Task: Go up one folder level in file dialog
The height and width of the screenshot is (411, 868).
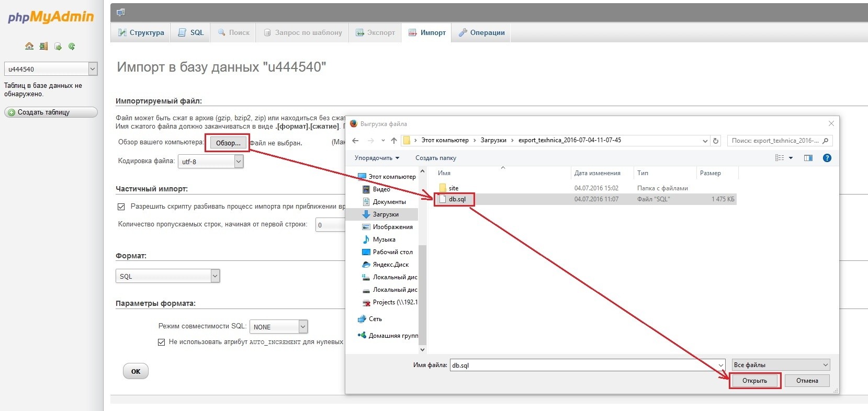Action: click(393, 141)
